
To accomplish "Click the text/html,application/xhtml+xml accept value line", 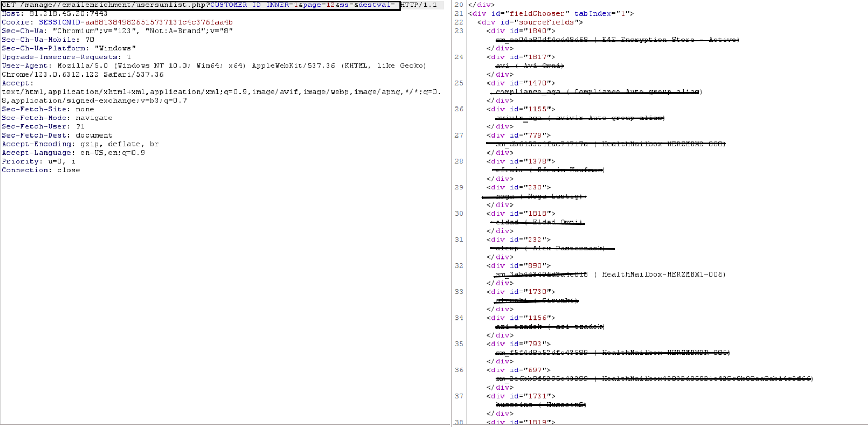I will coord(221,91).
